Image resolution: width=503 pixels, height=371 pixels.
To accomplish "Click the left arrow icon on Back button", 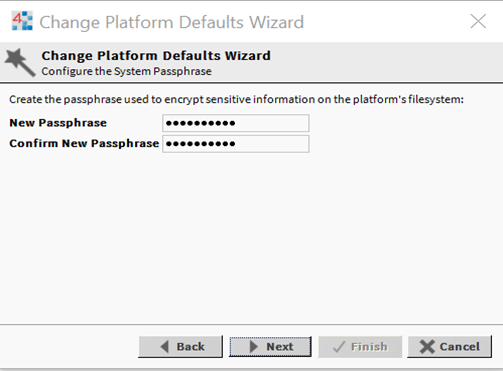I will coord(165,347).
